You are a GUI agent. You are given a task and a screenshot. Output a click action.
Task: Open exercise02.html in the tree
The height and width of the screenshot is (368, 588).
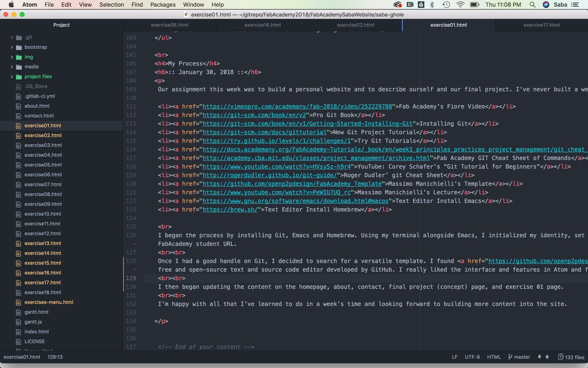[43, 135]
